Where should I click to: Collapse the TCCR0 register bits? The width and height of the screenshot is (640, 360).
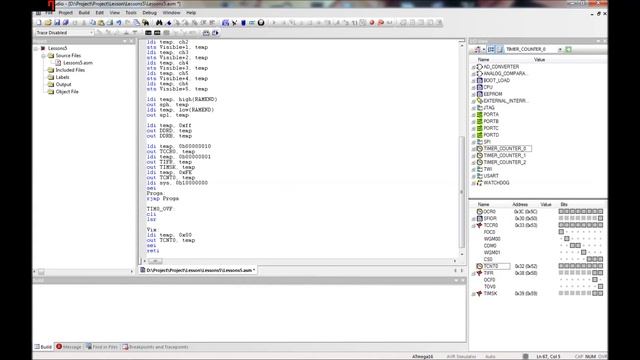point(473,225)
